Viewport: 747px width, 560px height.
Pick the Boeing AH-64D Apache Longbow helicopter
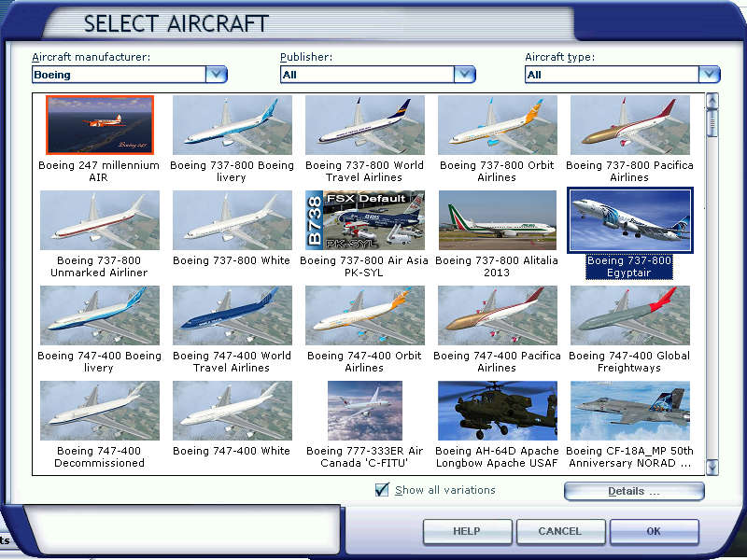tap(497, 411)
